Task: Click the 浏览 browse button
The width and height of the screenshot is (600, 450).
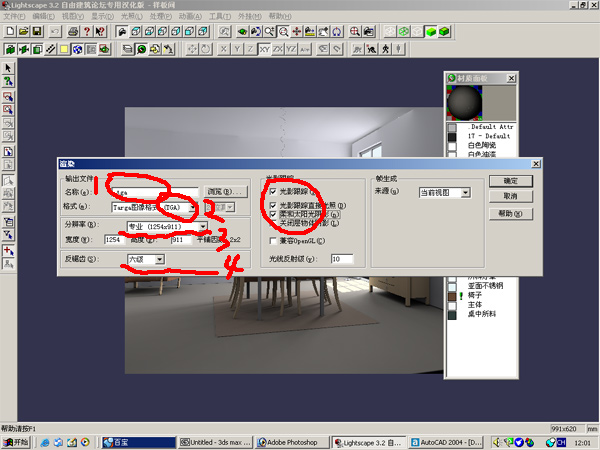Action: [x=225, y=192]
